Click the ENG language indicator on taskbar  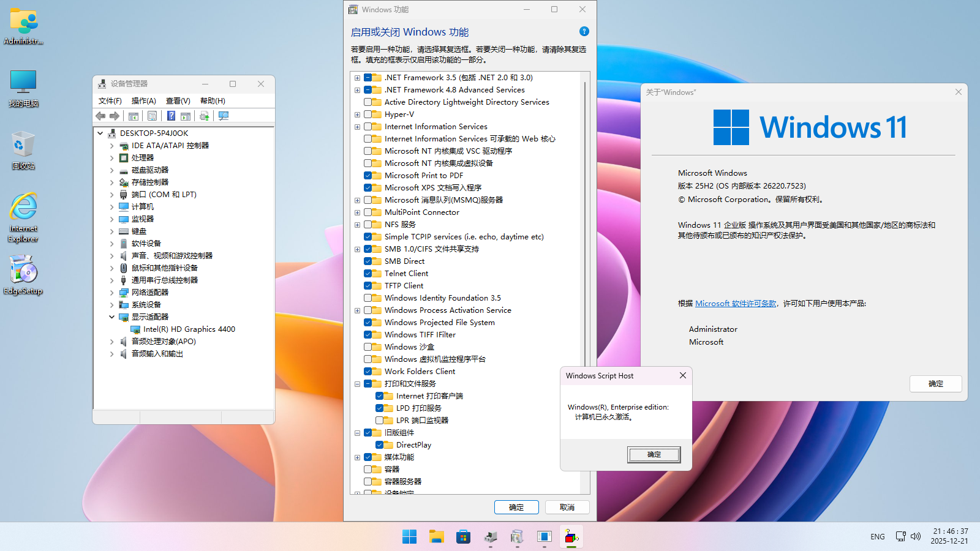(878, 536)
